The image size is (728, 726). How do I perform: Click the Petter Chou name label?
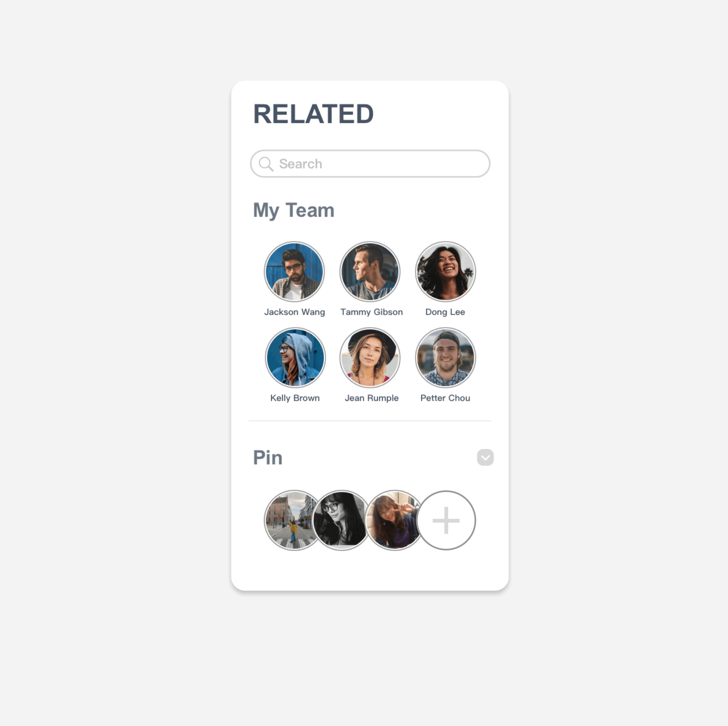[446, 398]
